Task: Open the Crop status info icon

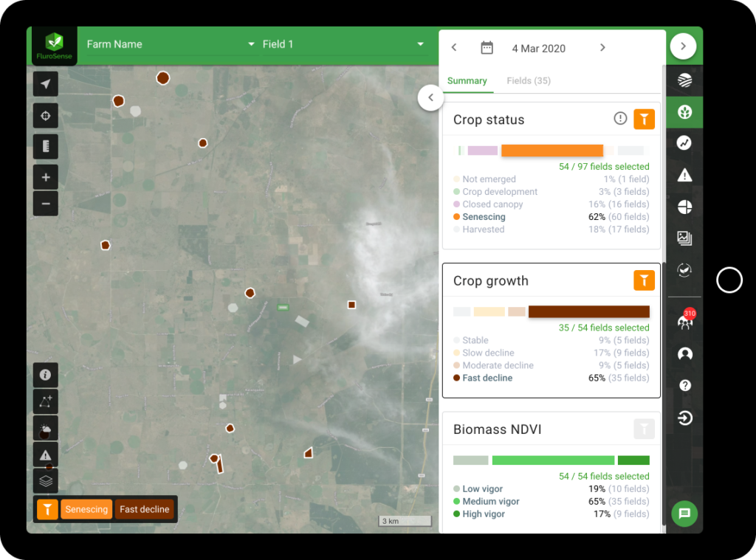Action: [x=620, y=118]
